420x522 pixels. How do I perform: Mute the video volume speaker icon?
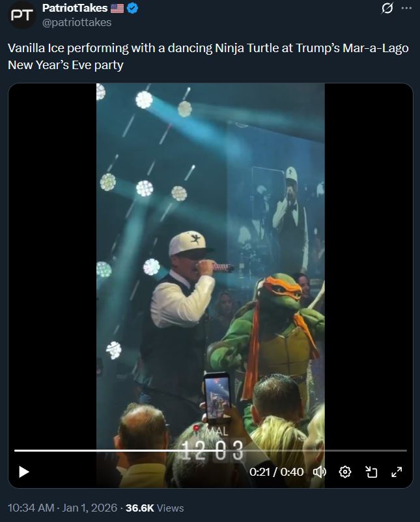click(320, 472)
